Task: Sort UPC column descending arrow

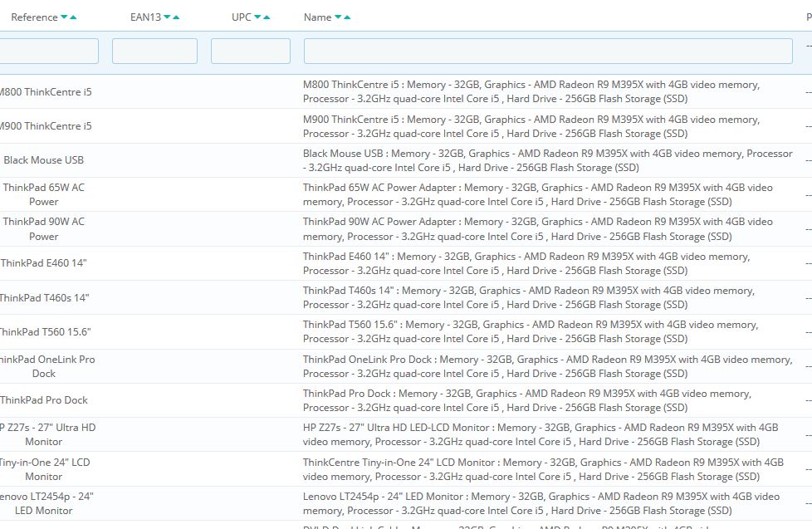Action: coord(257,17)
